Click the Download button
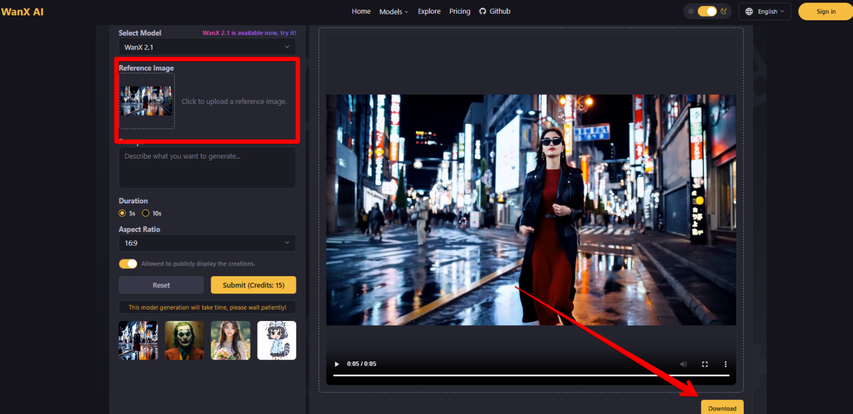This screenshot has height=414, width=853. click(722, 408)
